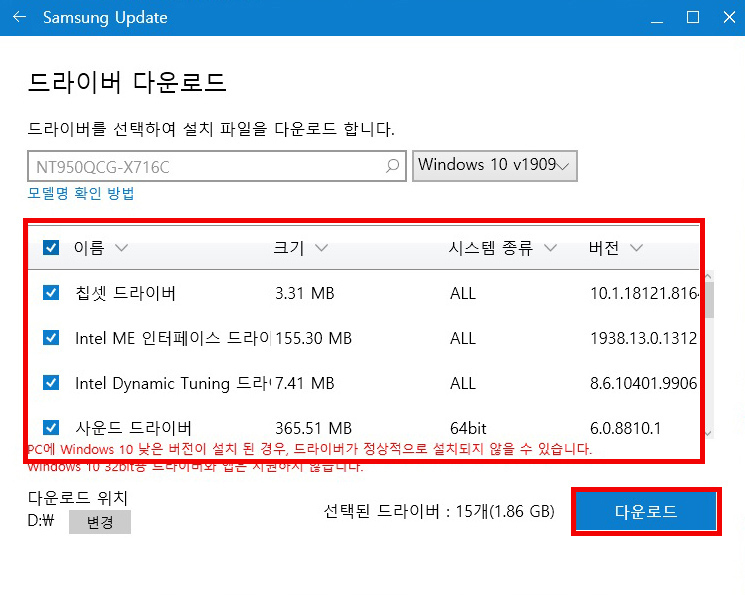Select the Intel ME 인터페이스 row name
This screenshot has width=745, height=595.
click(173, 338)
